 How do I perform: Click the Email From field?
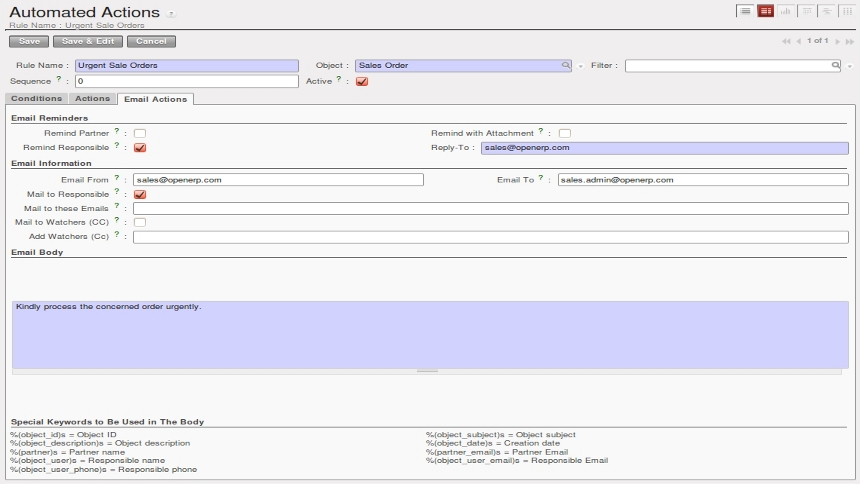[278, 179]
